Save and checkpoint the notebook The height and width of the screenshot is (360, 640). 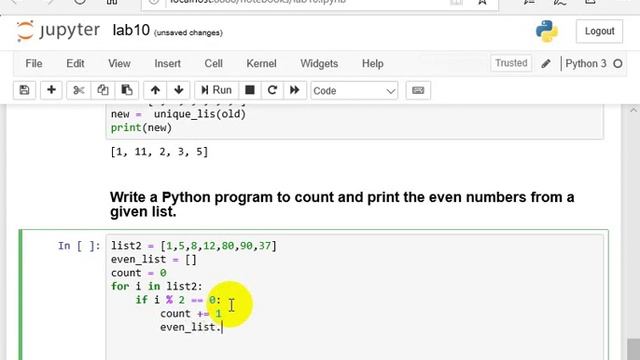point(24,90)
